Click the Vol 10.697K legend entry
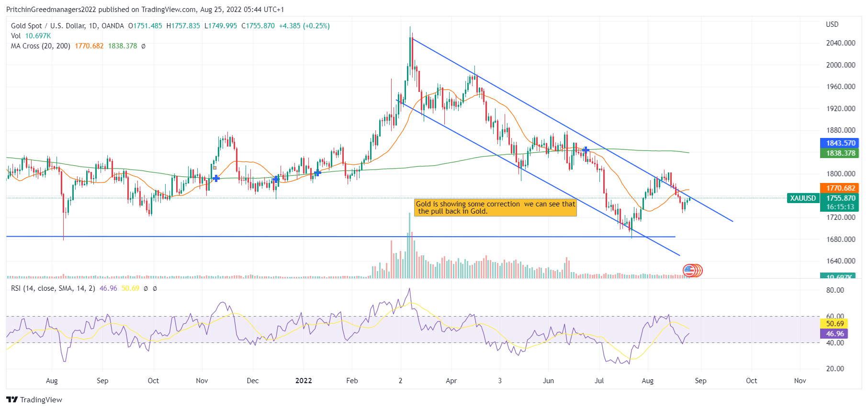 tap(31, 36)
